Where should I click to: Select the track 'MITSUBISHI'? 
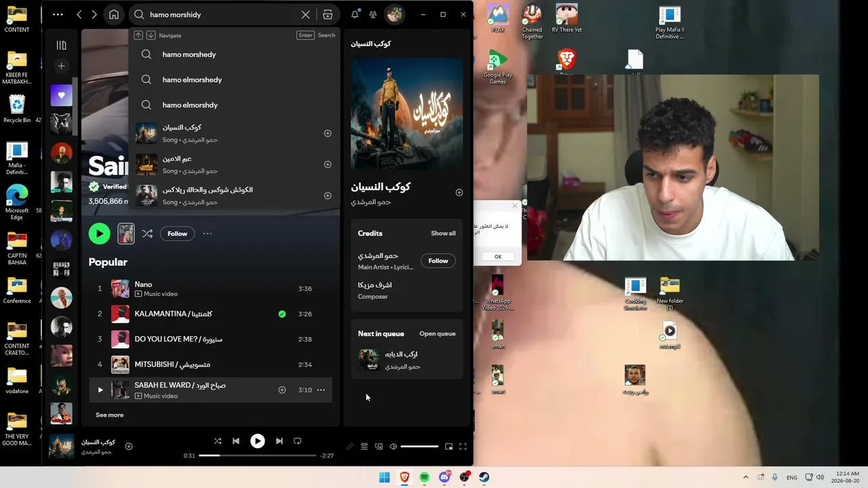pyautogui.click(x=210, y=365)
